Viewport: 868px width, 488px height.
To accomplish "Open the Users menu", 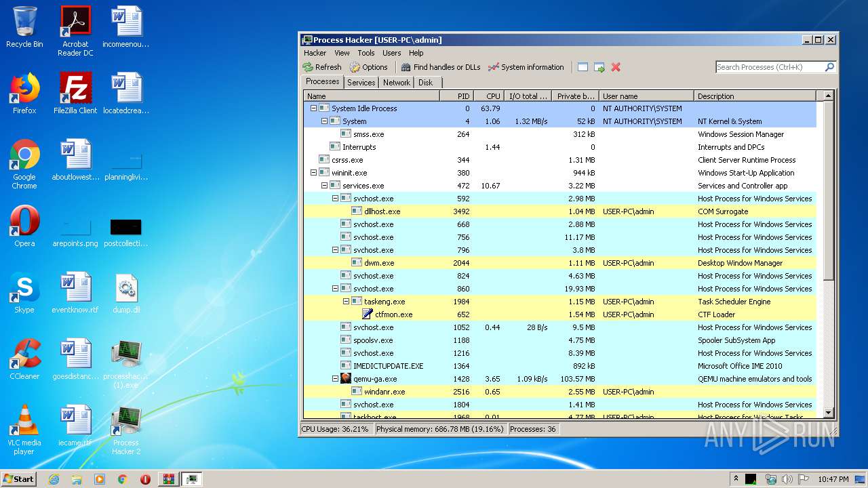I will (391, 53).
